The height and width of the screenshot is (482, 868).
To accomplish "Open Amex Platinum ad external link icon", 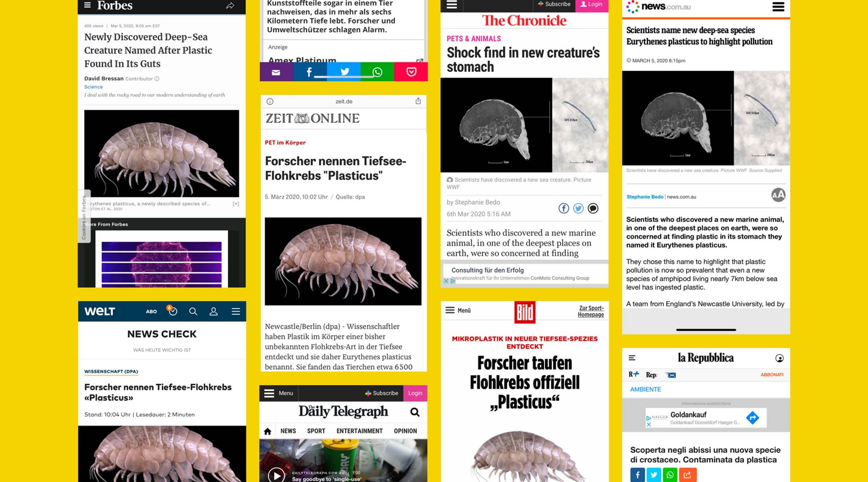I will coord(419,60).
